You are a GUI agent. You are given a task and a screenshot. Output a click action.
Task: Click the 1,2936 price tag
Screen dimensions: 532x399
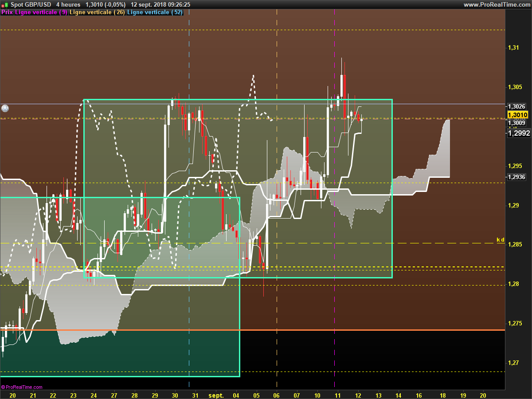click(517, 177)
